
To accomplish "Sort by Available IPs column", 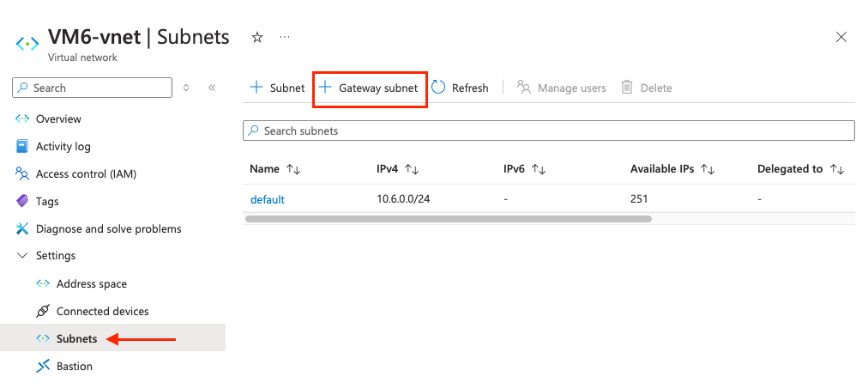I will coord(672,169).
